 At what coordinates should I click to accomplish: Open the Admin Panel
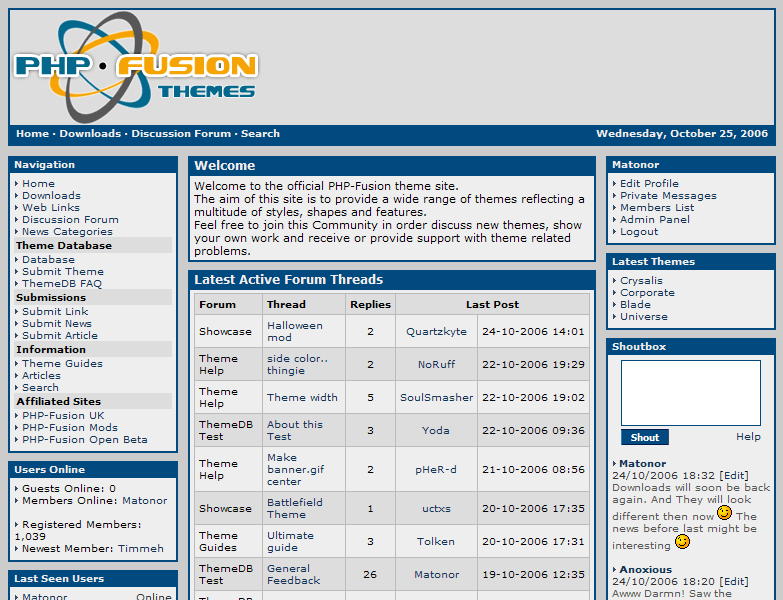pyautogui.click(x=655, y=220)
